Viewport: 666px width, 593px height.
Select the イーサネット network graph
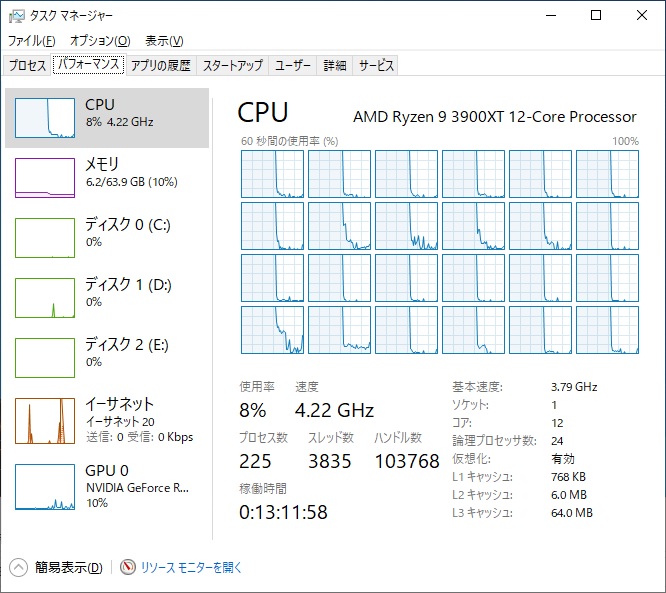(x=45, y=420)
